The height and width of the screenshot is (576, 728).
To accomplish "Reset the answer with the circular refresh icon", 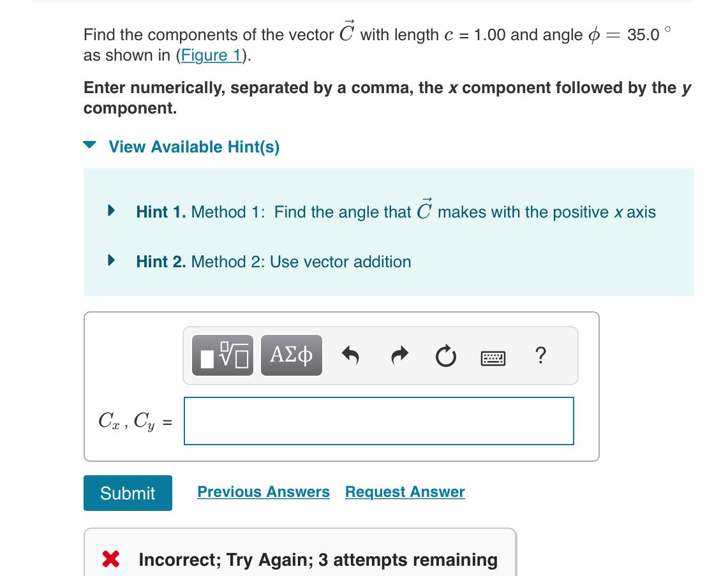I will 445,355.
